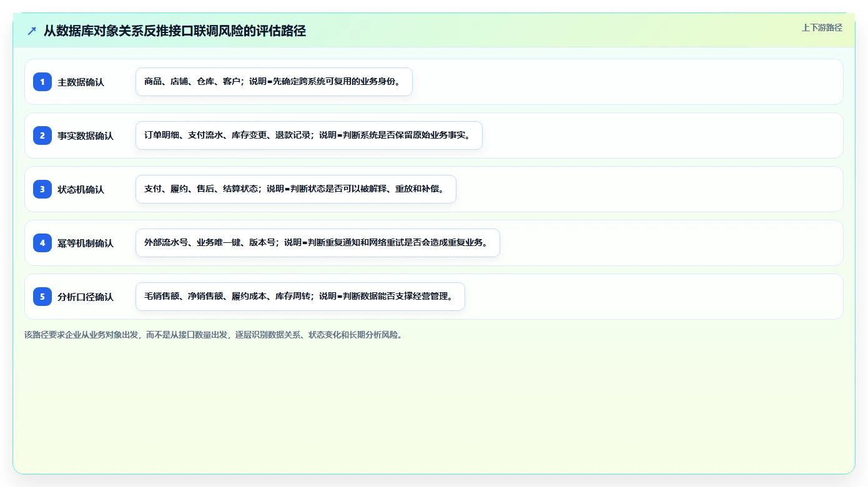
Task: Click the box starting 毛销售额、净销售额
Action: point(300,297)
